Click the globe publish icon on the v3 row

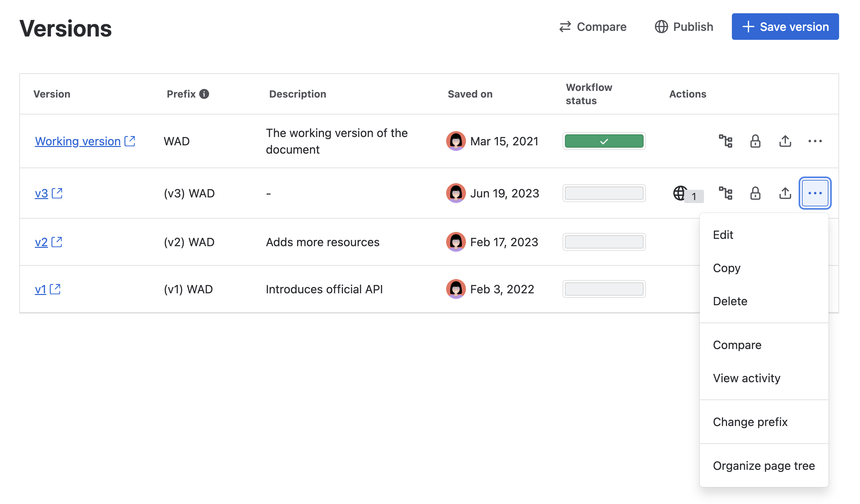[x=680, y=193]
